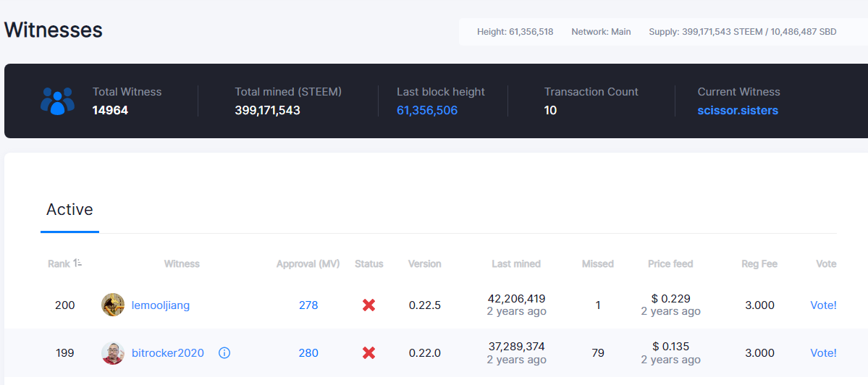Click price feed $ 0.135
The image size is (868, 385).
click(671, 347)
